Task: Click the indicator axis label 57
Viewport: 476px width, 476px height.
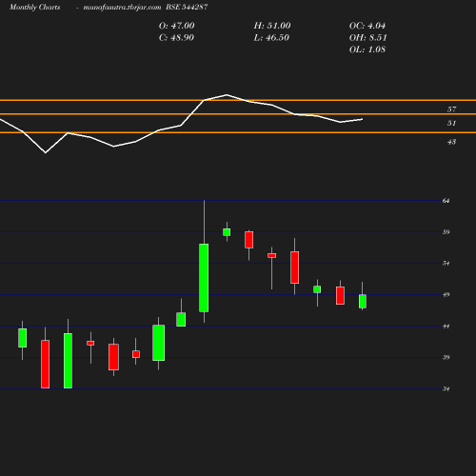Action: point(451,109)
